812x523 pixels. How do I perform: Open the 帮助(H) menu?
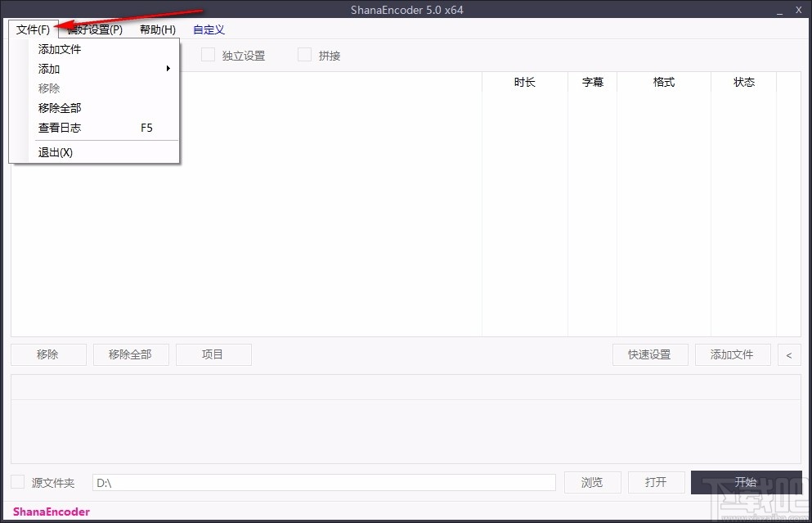tap(157, 29)
